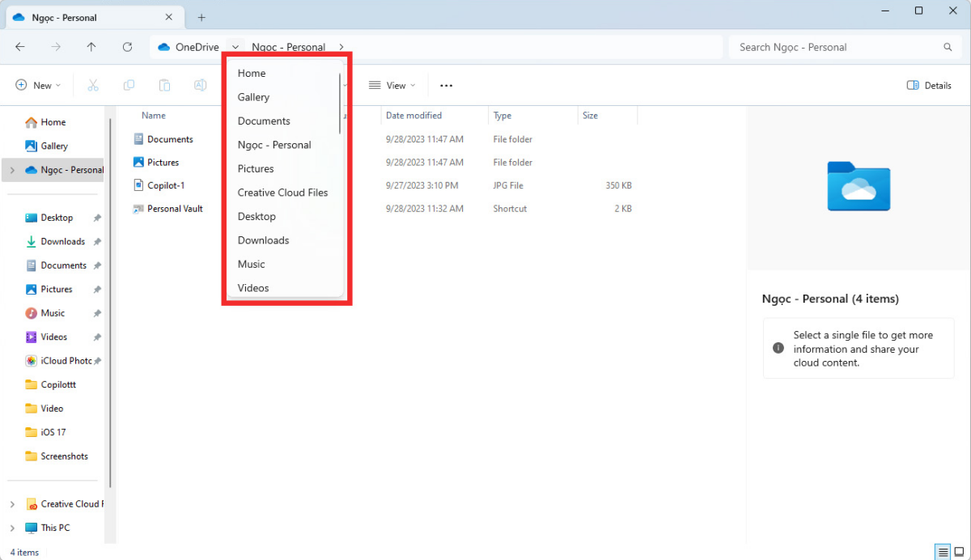The image size is (971, 560).
Task: Open the Personal Vault shortcut
Action: point(175,209)
